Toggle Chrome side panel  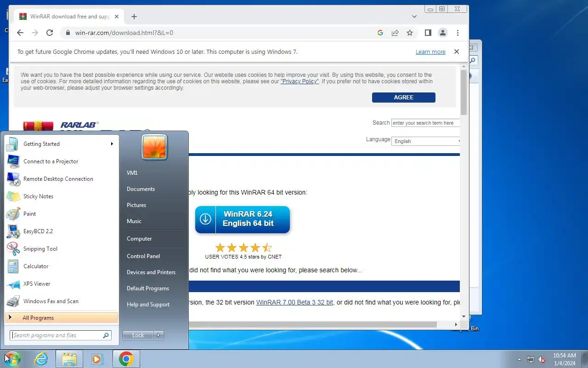[x=428, y=33]
